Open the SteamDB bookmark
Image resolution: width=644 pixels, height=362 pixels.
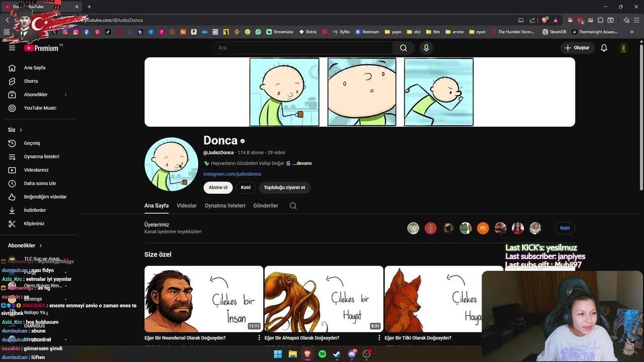point(554,32)
